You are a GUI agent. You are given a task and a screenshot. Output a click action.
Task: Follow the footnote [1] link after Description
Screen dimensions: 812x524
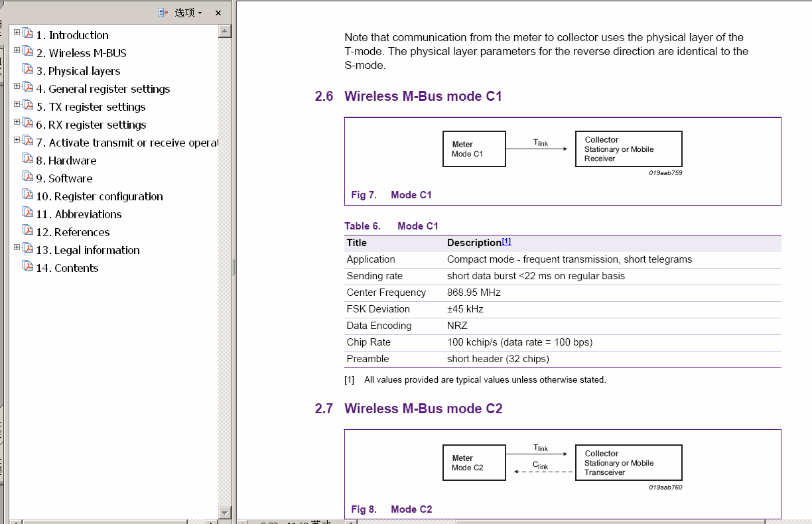click(506, 241)
